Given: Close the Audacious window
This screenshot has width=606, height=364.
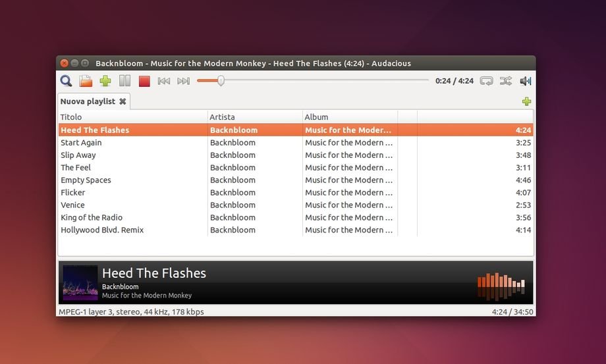Looking at the screenshot, I should (x=65, y=63).
